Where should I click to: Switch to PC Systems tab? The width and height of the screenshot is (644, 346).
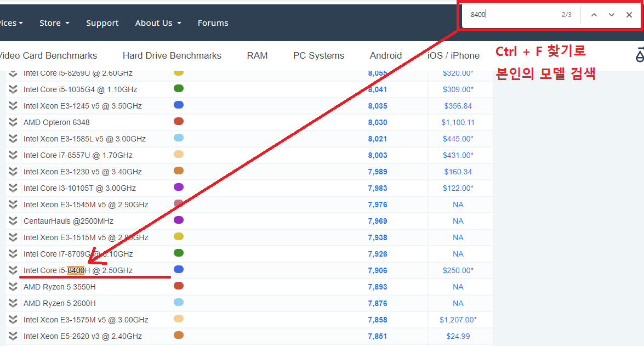tap(319, 55)
